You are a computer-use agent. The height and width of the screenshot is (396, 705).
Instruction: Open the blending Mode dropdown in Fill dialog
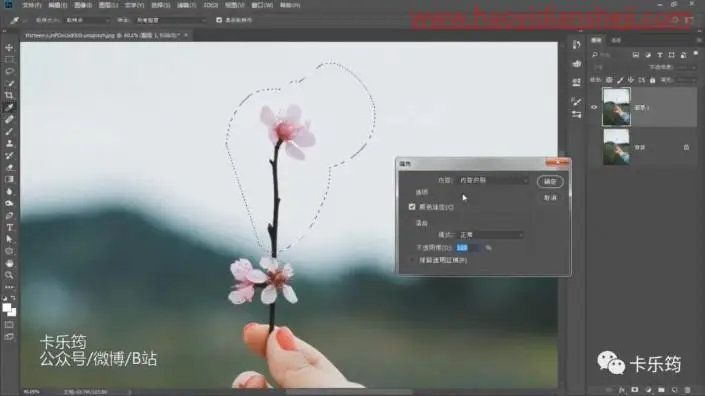[491, 235]
